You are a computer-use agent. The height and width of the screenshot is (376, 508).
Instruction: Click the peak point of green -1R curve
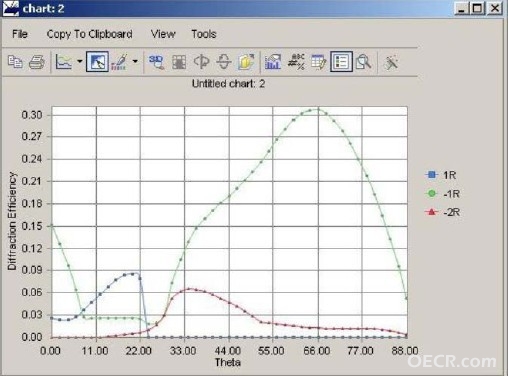pos(318,109)
